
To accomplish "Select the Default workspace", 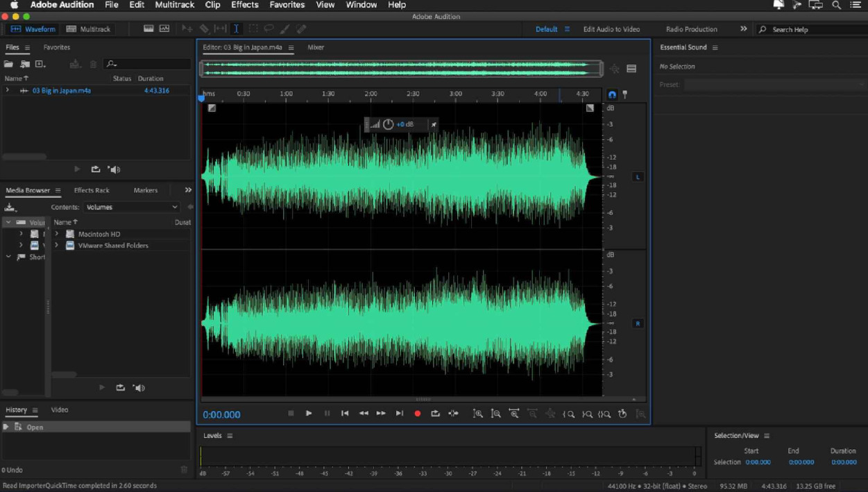I will [x=546, y=29].
